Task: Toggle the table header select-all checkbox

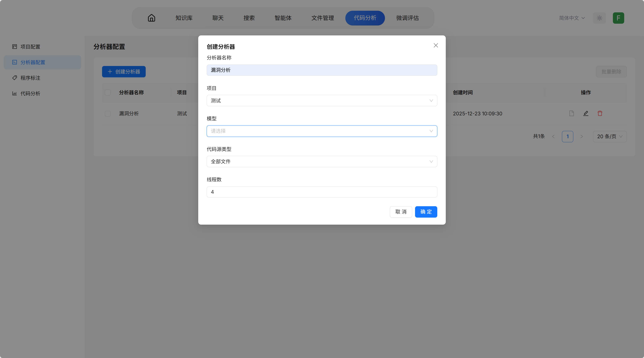Action: [108, 92]
